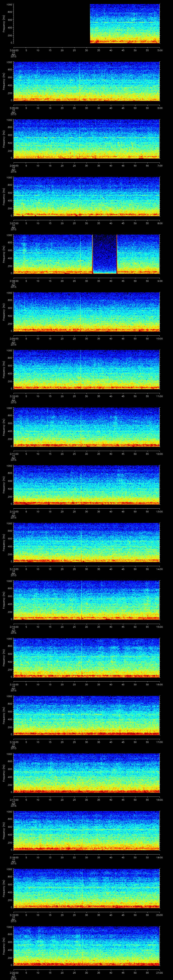Image resolution: width=173 pixels, height=980 pixels.
Task: Click the 30 tick label under 2:04:00 spectrogram
Action: pyautogui.click(x=87, y=50)
